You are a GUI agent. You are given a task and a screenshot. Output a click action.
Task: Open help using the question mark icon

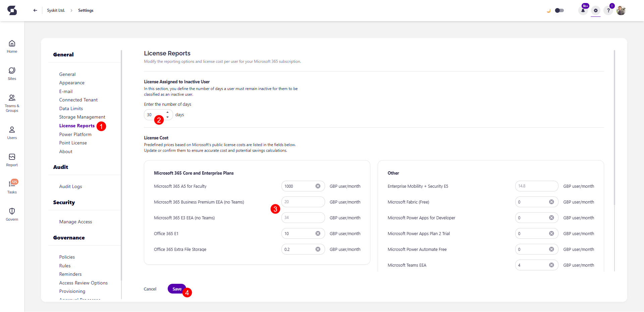pos(608,10)
